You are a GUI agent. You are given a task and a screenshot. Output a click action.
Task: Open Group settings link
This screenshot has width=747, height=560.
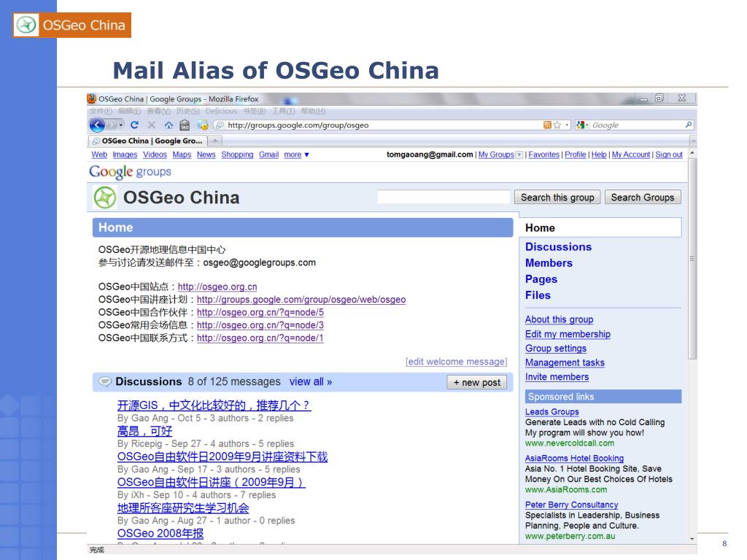tap(556, 348)
